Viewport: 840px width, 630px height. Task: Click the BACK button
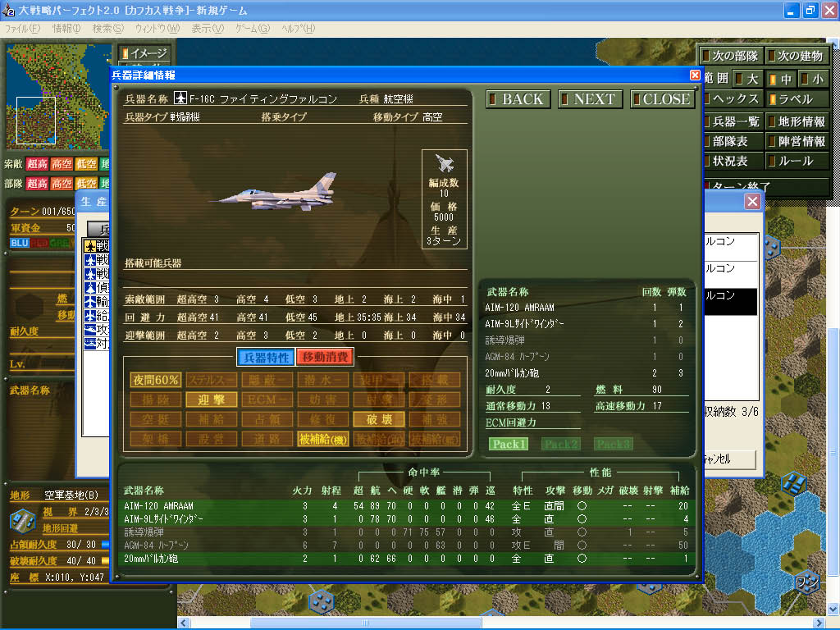tap(518, 99)
